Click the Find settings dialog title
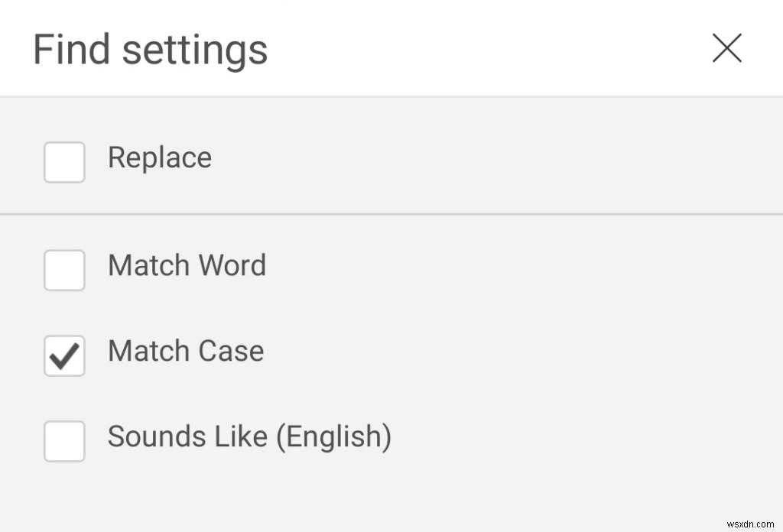Image resolution: width=783 pixels, height=532 pixels. tap(149, 48)
